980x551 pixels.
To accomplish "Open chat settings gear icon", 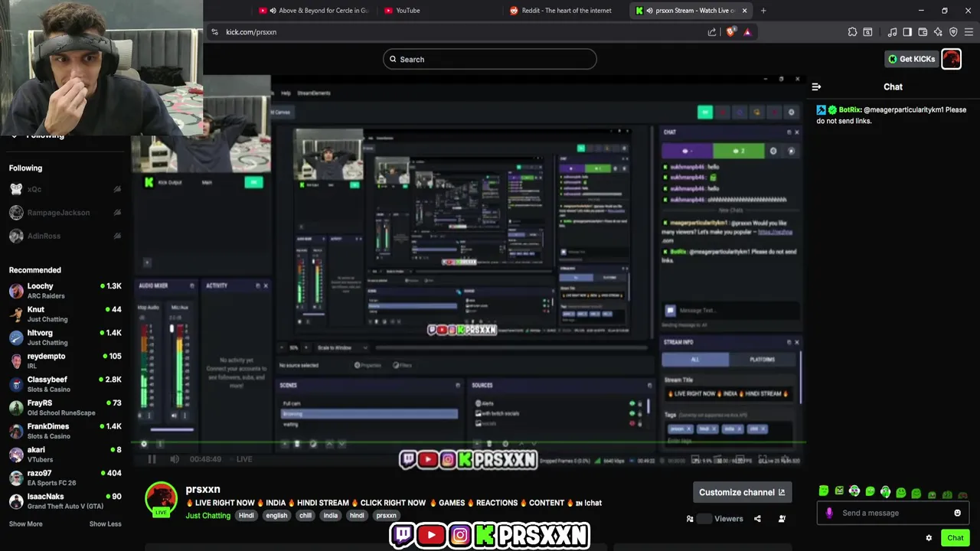I will pos(929,537).
